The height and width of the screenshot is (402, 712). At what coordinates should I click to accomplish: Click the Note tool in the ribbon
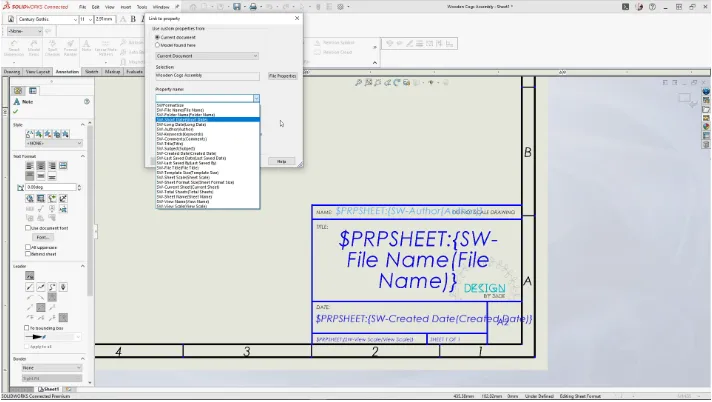coord(87,46)
